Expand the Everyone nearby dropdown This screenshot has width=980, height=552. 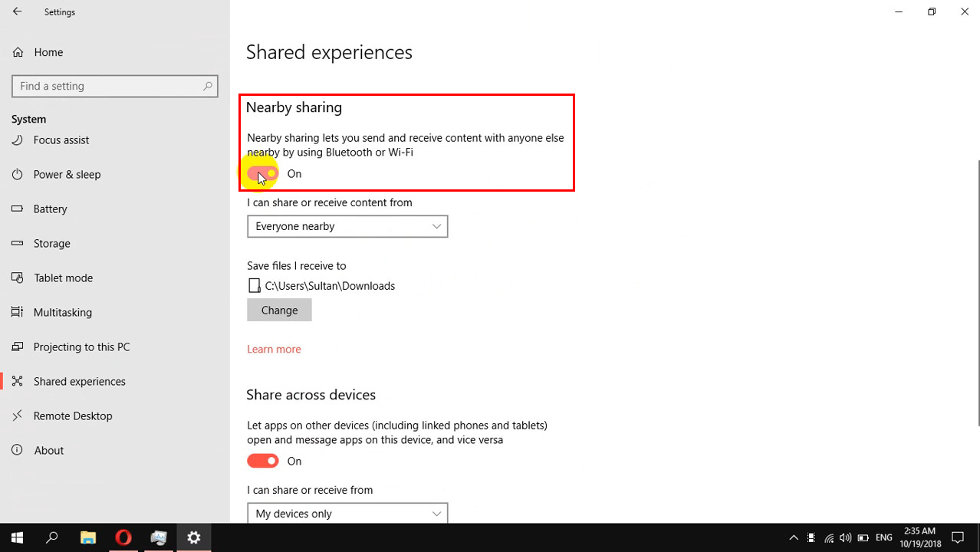(347, 226)
